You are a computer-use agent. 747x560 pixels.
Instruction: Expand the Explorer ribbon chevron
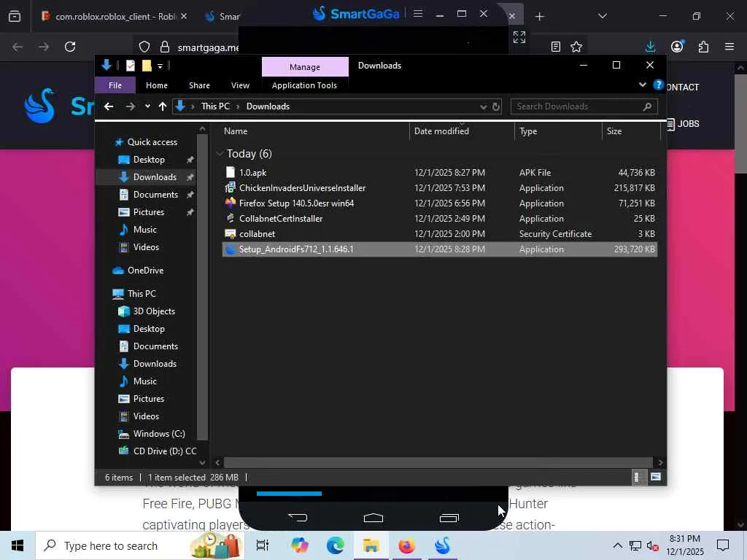point(642,85)
